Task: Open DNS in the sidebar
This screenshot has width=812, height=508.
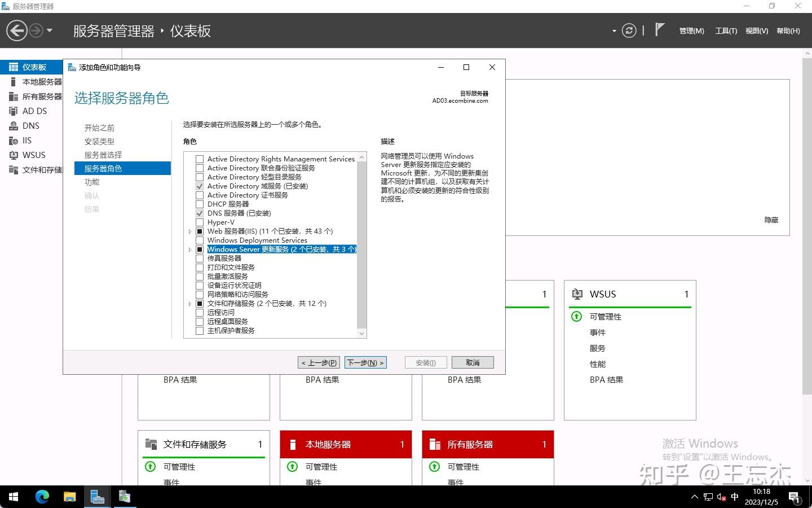Action: [x=32, y=126]
